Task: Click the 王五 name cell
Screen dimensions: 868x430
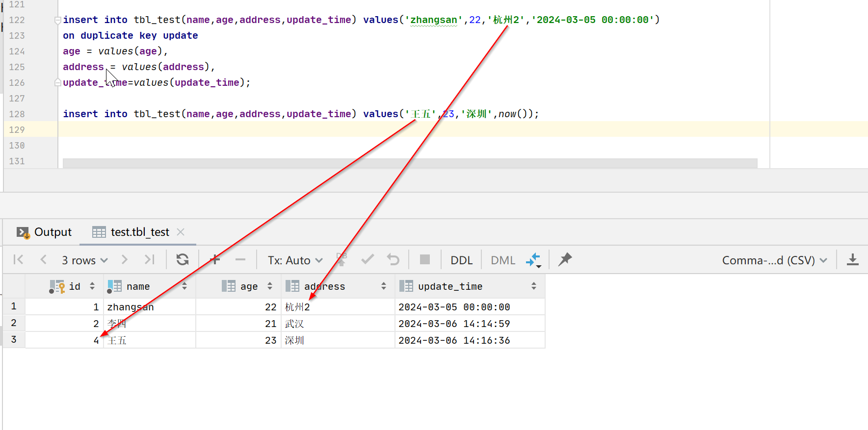Action: (150, 340)
